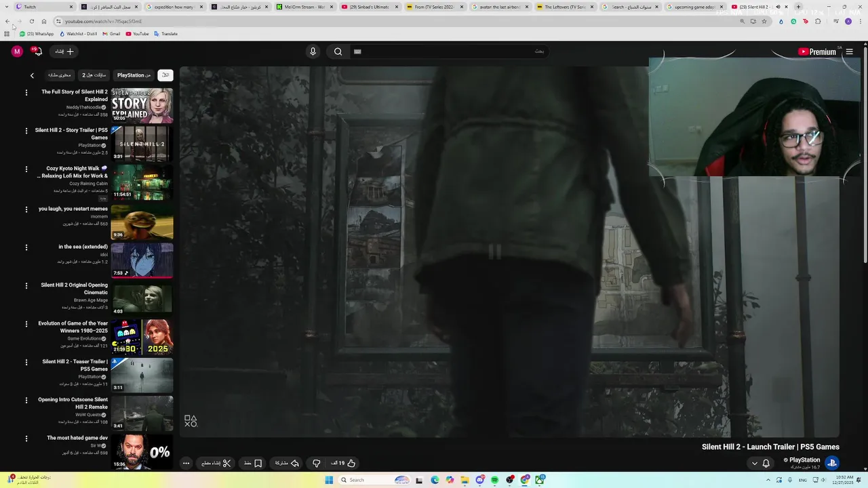This screenshot has width=868, height=488.
Task: Open the Watchlist - Distill bookmark
Action: coord(78,33)
